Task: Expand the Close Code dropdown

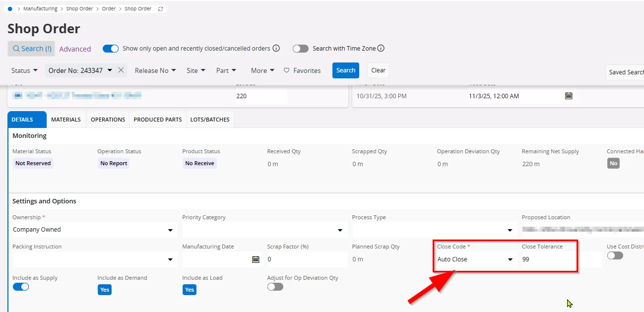Action: pos(510,259)
